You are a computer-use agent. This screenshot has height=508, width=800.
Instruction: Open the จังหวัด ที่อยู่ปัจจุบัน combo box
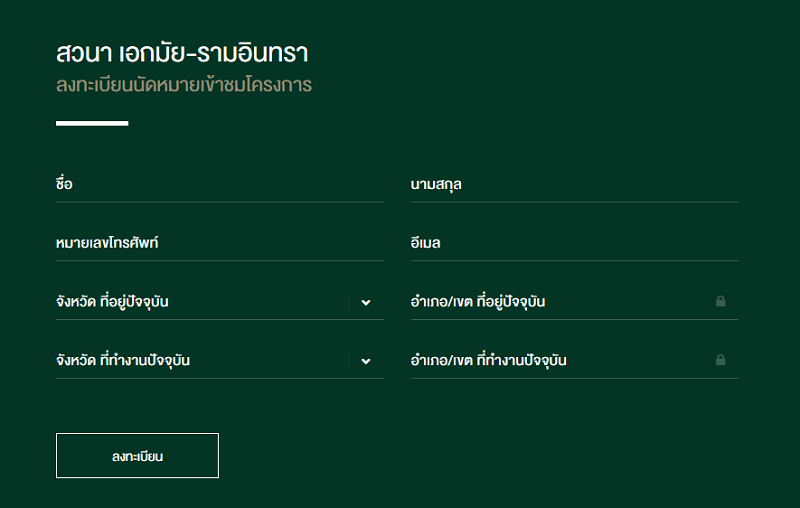click(x=220, y=302)
